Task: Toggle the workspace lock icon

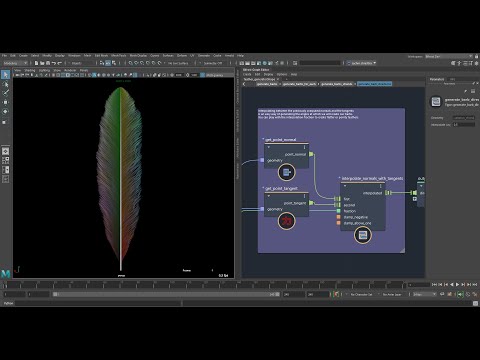Action: coord(477,56)
